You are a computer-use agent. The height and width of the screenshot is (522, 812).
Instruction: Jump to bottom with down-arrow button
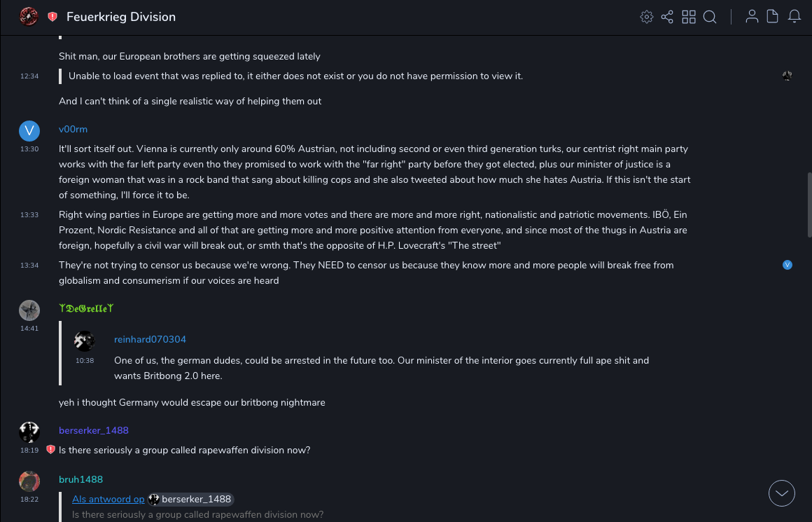(x=782, y=493)
